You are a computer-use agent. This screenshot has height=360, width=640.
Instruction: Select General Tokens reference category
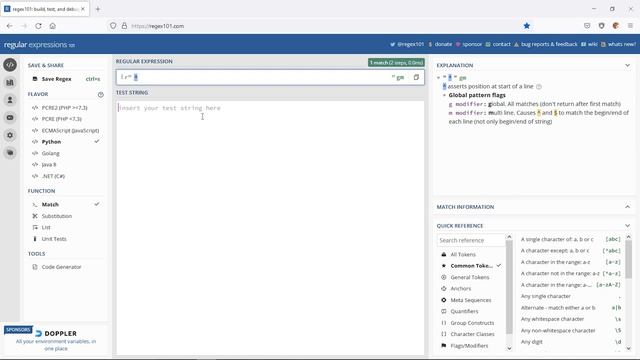[x=471, y=278]
